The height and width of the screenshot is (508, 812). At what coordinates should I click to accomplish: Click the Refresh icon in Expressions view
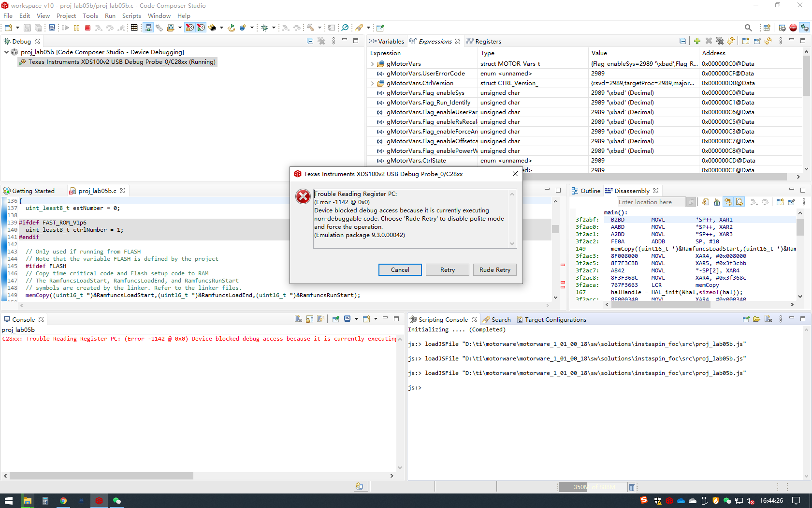click(768, 41)
